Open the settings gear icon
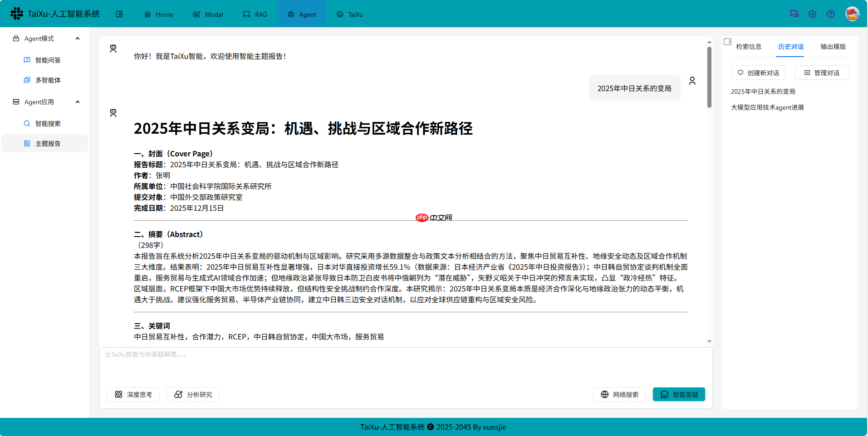The image size is (868, 436). (812, 14)
